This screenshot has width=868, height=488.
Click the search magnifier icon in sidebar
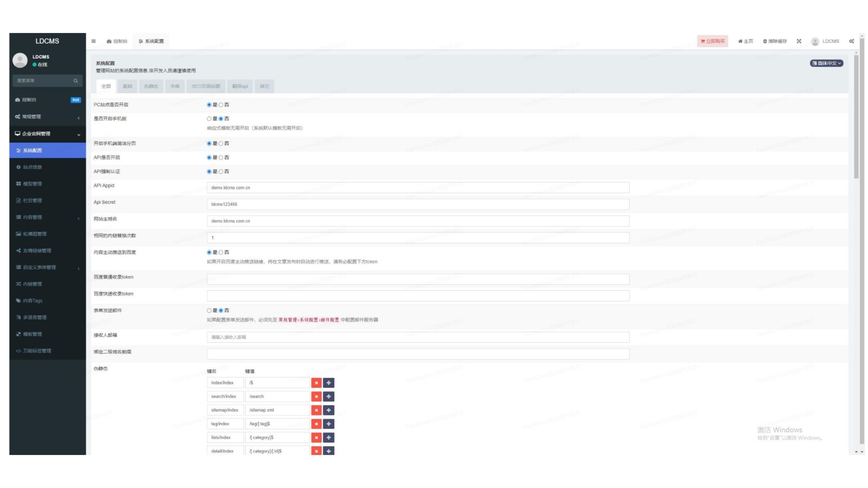pos(75,81)
